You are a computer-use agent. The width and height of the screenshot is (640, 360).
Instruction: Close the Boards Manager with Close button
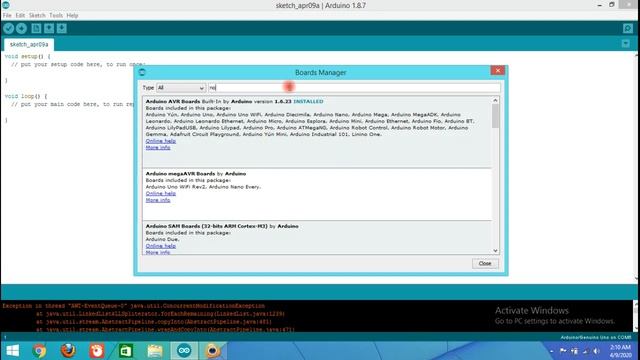click(x=485, y=264)
